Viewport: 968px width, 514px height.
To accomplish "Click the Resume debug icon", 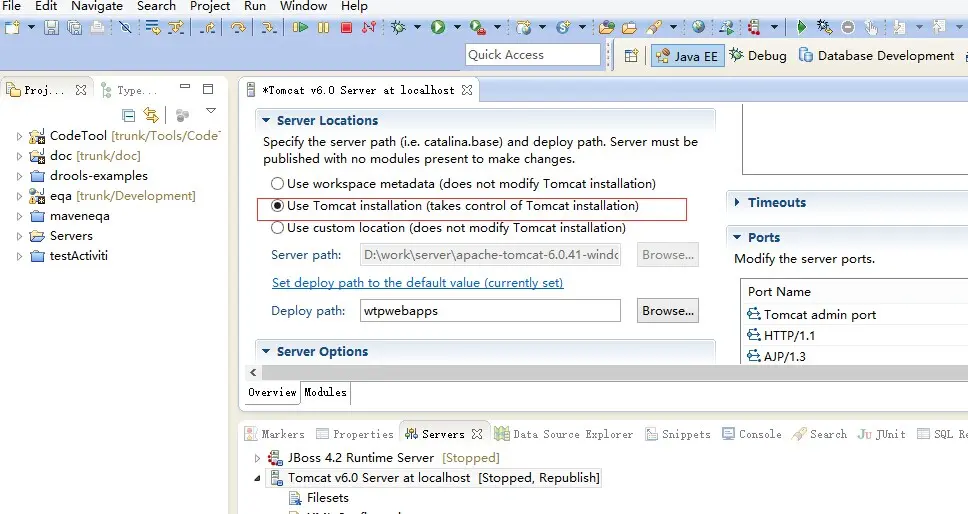I will click(300, 27).
